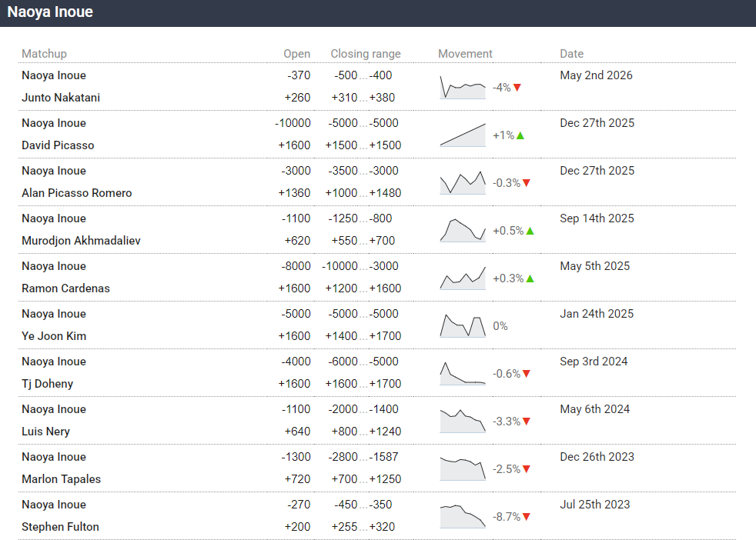Open the Junto Nakatani movement sparkline chart
Viewport: 756px width, 540px height.
click(463, 87)
